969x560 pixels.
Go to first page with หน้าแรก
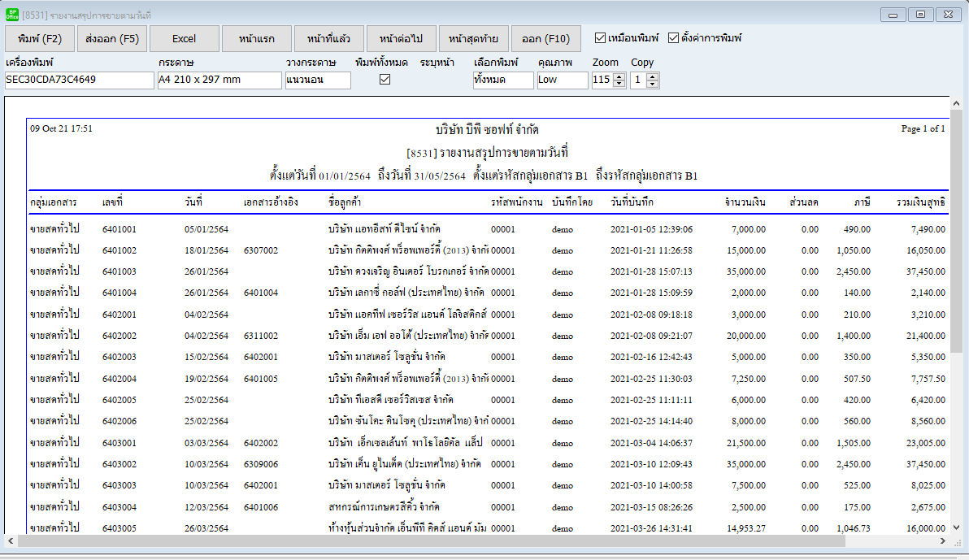256,38
